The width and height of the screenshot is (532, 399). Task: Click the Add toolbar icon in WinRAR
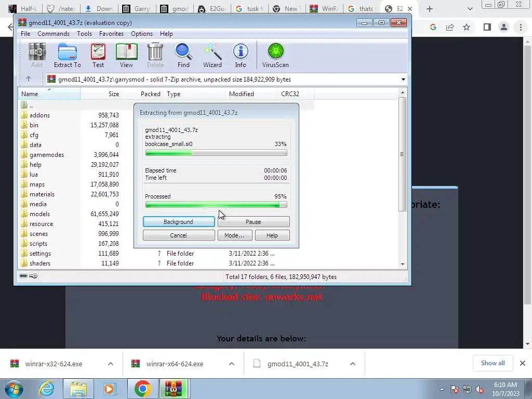coord(37,55)
